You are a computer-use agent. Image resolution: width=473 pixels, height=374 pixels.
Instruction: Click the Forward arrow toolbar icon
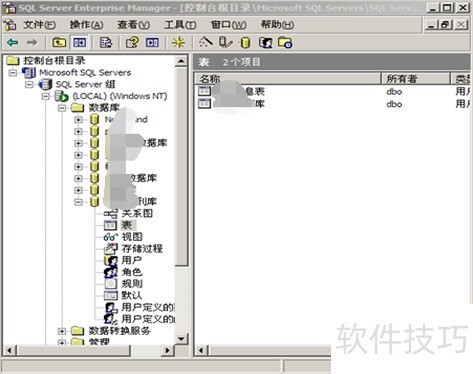click(x=32, y=42)
